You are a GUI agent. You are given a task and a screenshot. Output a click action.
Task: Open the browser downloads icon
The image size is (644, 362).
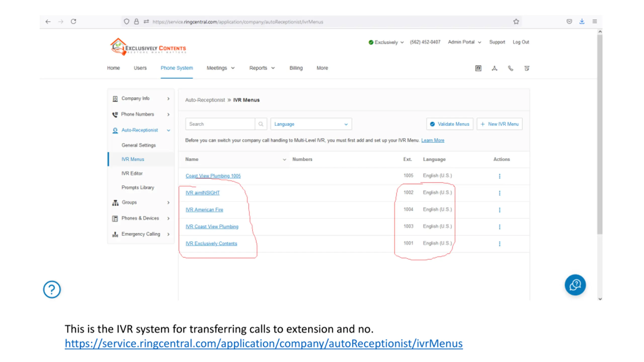582,22
